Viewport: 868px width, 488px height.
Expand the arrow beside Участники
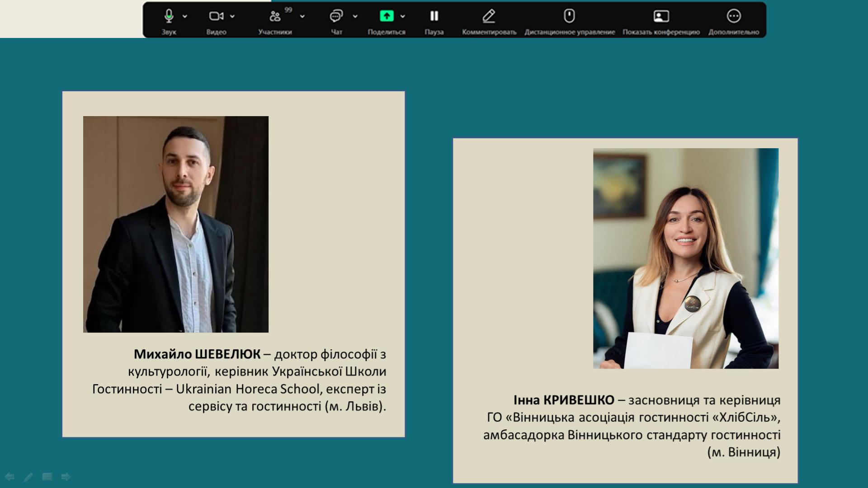click(302, 16)
